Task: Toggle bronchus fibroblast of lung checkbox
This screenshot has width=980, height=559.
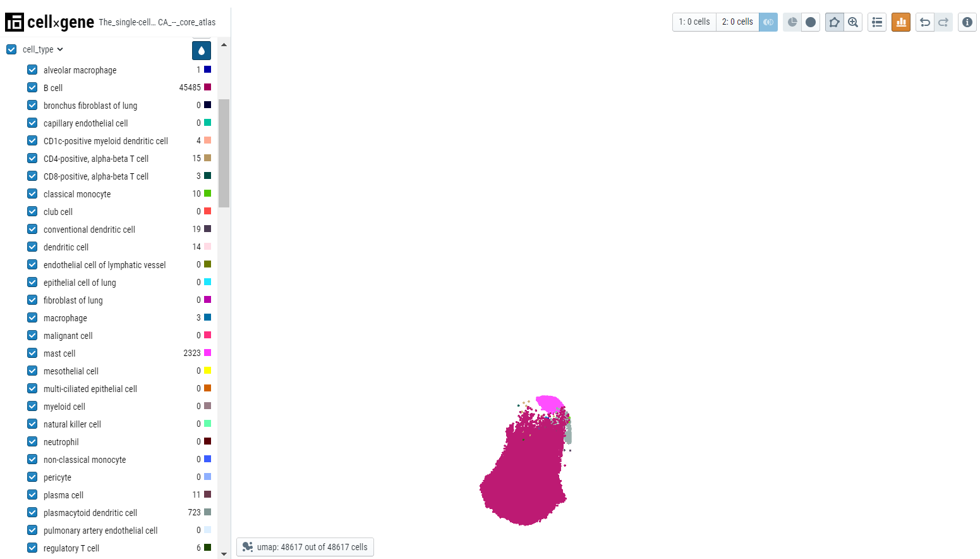Action: coord(32,105)
